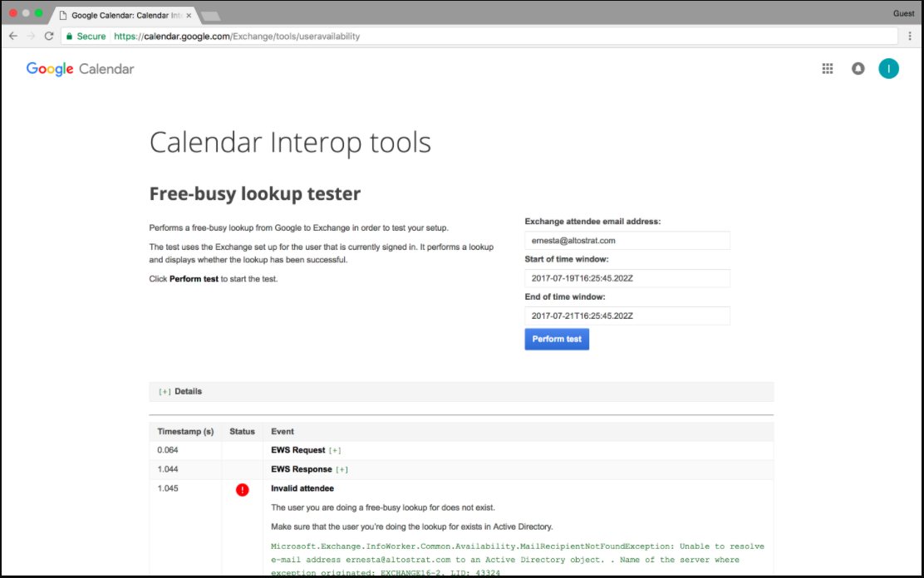
Task: Select the Google Calendar browser tab
Action: (124, 15)
